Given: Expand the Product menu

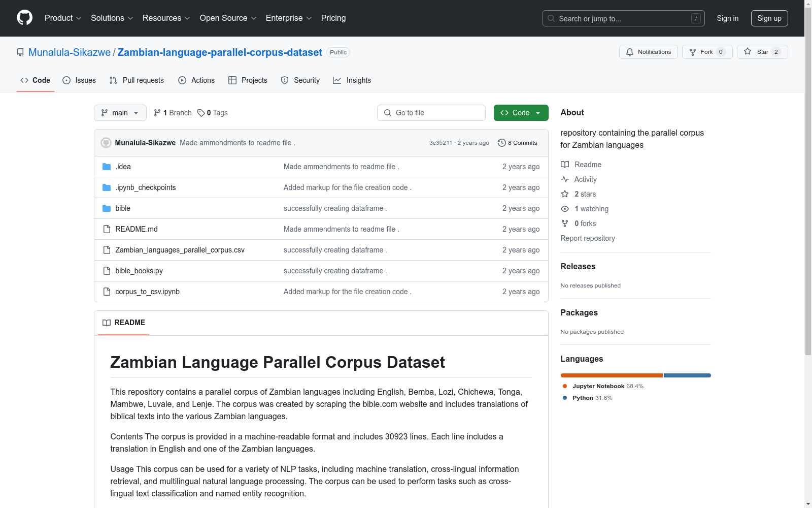Looking at the screenshot, I should click(x=63, y=18).
